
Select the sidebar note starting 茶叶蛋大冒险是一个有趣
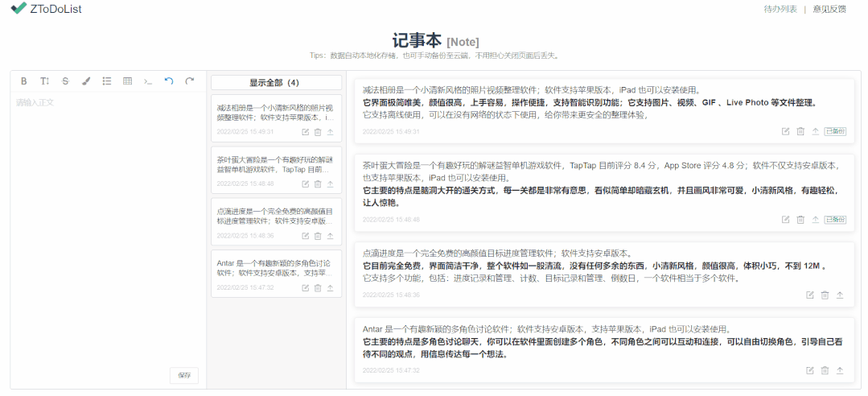(276, 170)
